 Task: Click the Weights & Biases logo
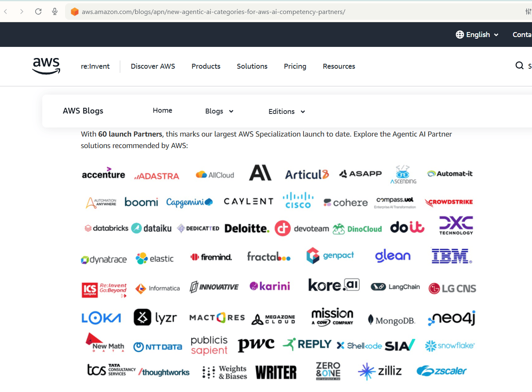[225, 372]
